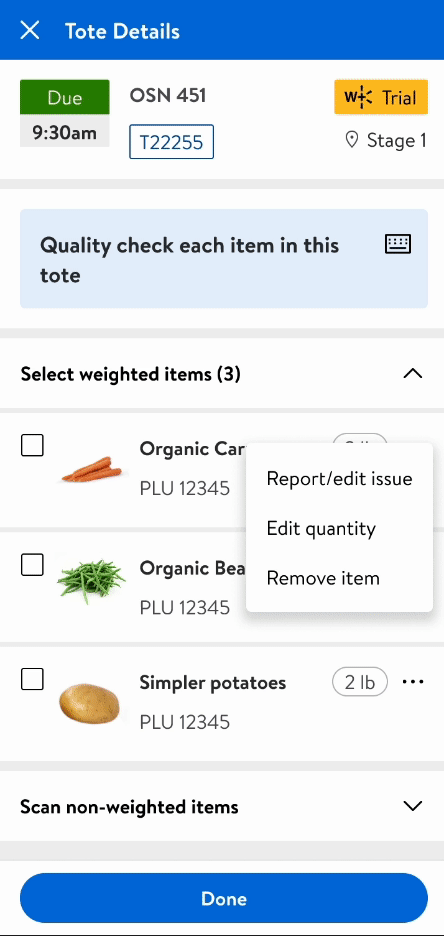Screen dimensions: 444x936
Task: Tick the Simpler potatoes checkbox
Action: pyautogui.click(x=32, y=679)
